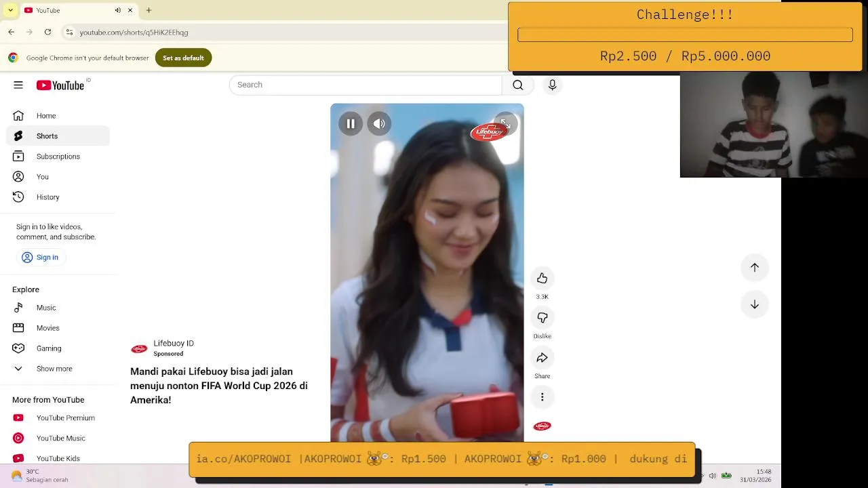
Task: Click the webcam overlay thumbnail
Action: 774,124
